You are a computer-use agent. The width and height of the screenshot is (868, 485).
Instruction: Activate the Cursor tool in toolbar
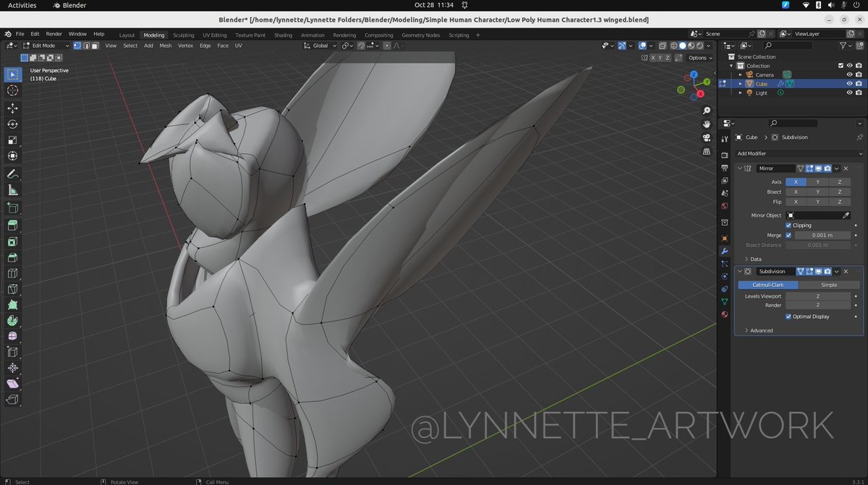click(x=12, y=90)
